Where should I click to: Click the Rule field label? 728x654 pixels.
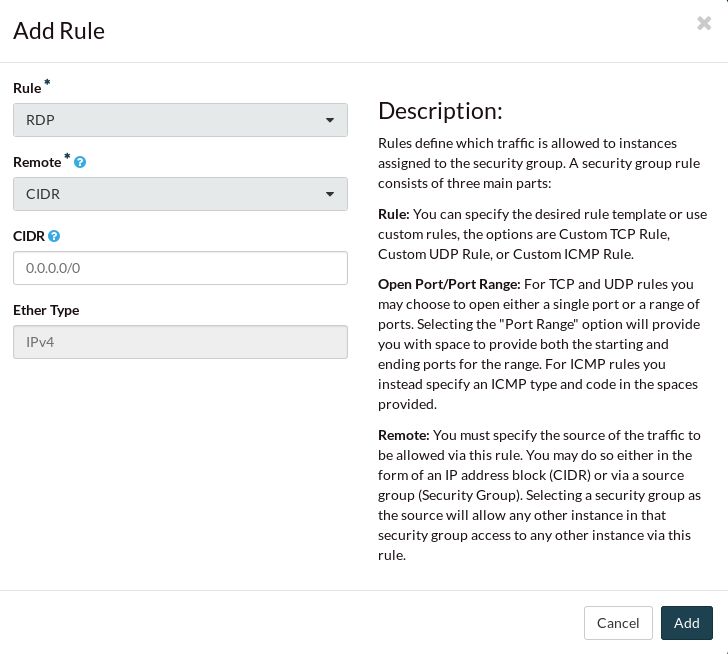pos(27,89)
